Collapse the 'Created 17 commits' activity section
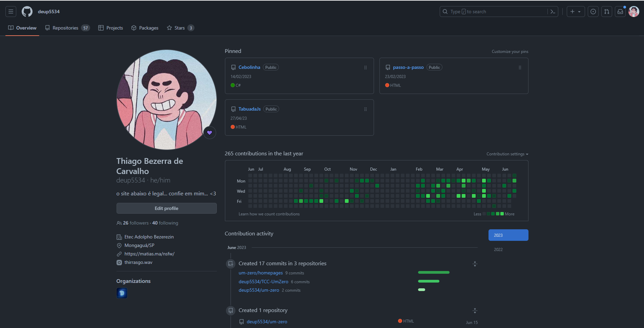The height and width of the screenshot is (328, 644). 475,264
